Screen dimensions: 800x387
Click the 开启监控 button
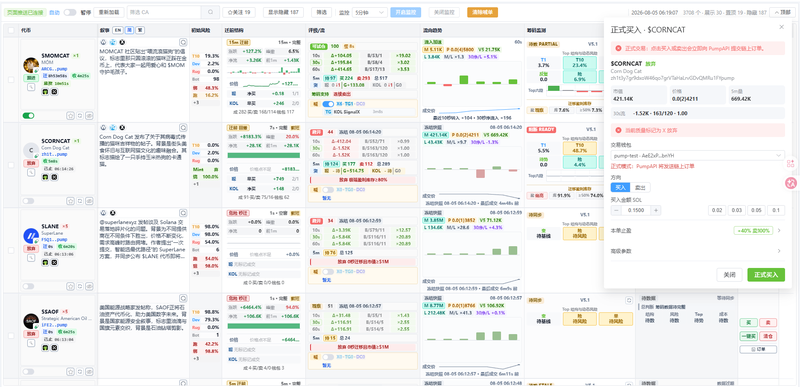tap(406, 12)
